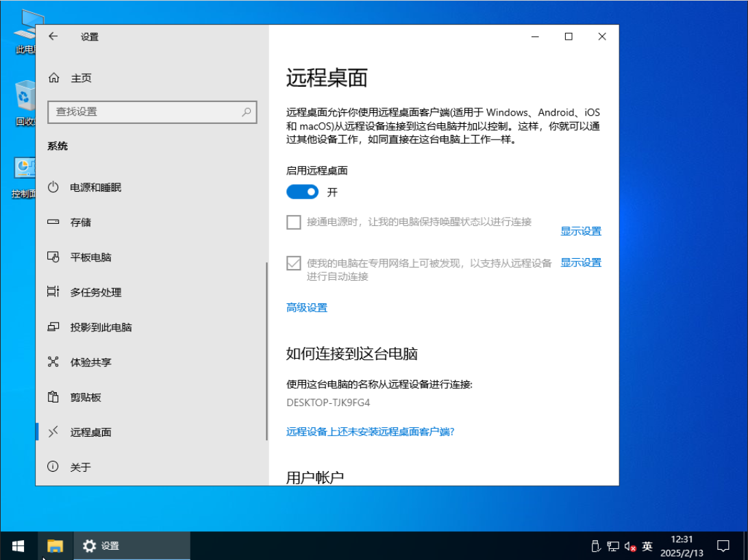Click 远程设备上还未安装远程桌面客户端 link
This screenshot has width=748, height=560.
click(x=370, y=431)
